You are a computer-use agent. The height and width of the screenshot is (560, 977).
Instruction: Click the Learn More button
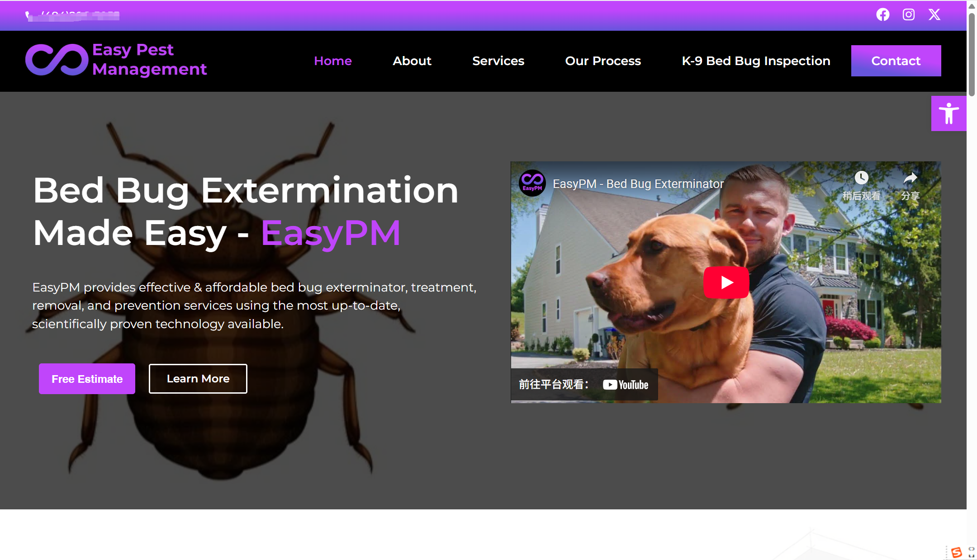click(x=198, y=379)
